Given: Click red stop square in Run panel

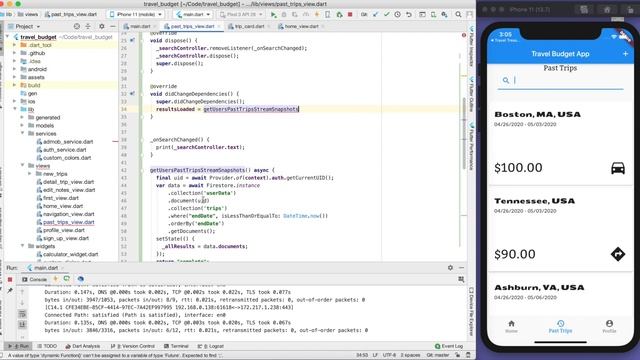Looking at the screenshot, I should click(10, 280).
